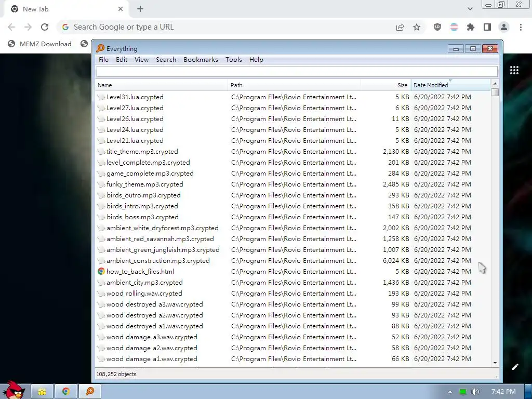
Task: Bookmark this tab with star icon
Action: [x=417, y=27]
